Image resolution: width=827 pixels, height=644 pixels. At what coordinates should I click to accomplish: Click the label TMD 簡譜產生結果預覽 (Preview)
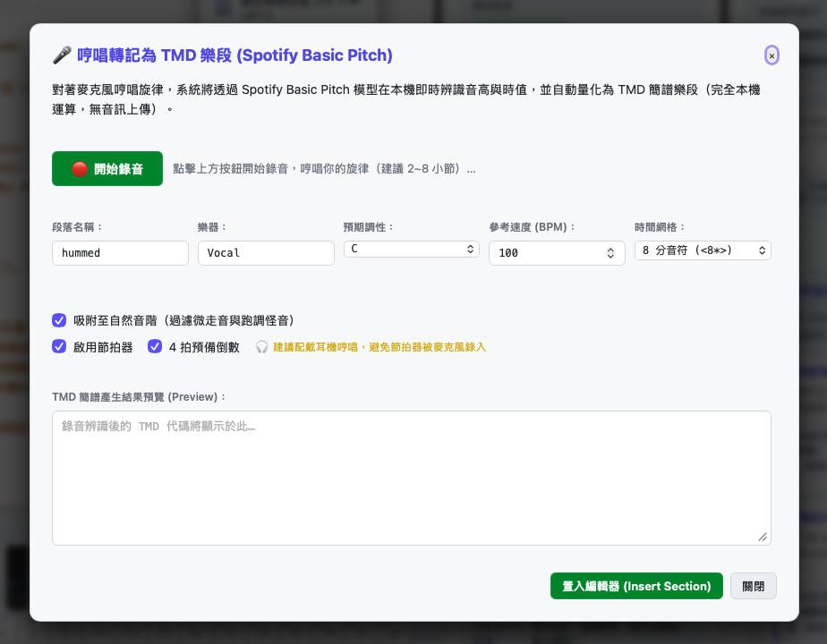pos(139,397)
